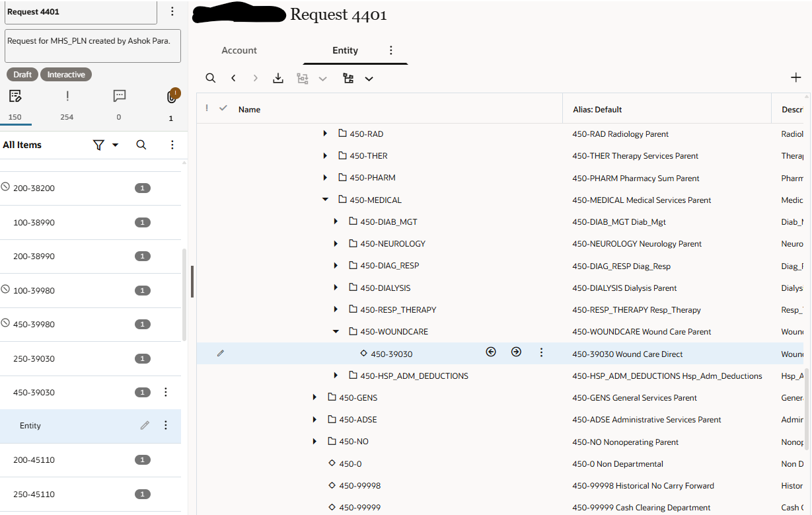
Task: Expand the 450-THER node
Action: click(325, 155)
